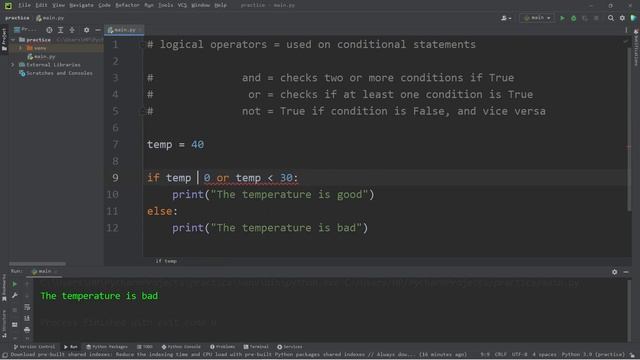Open the Help menu
Screen dimensions: 640x360
(x=220, y=5)
